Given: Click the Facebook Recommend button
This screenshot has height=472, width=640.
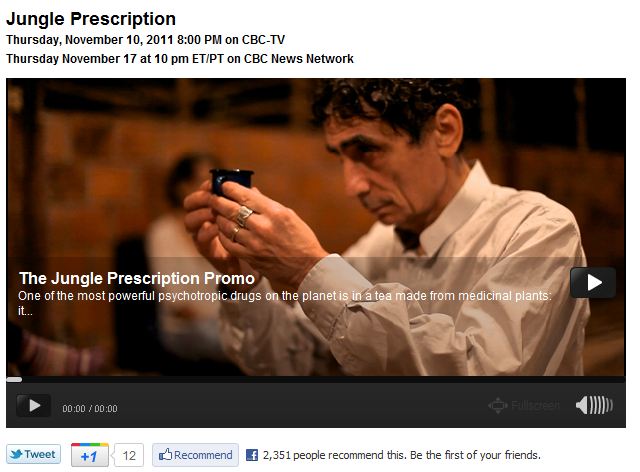Looking at the screenshot, I should (x=195, y=455).
